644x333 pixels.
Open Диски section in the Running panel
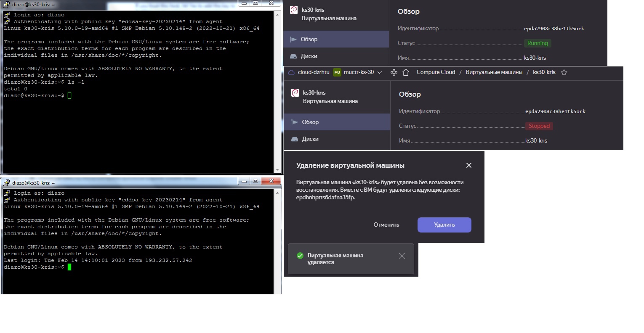tap(336, 56)
